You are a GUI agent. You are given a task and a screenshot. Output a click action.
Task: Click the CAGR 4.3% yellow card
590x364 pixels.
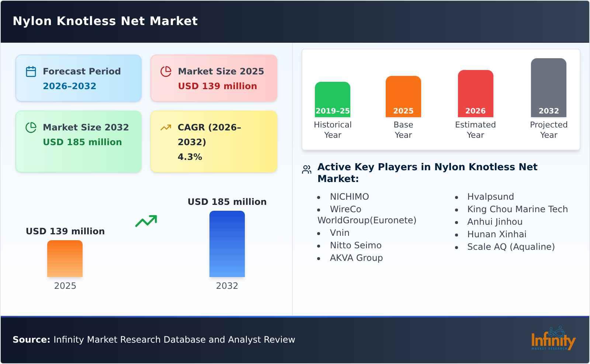point(213,141)
